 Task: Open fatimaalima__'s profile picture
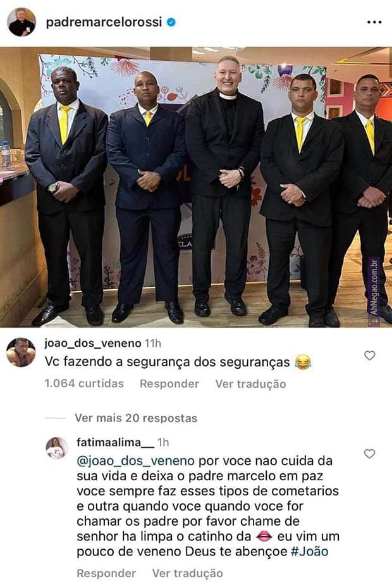[56, 448]
